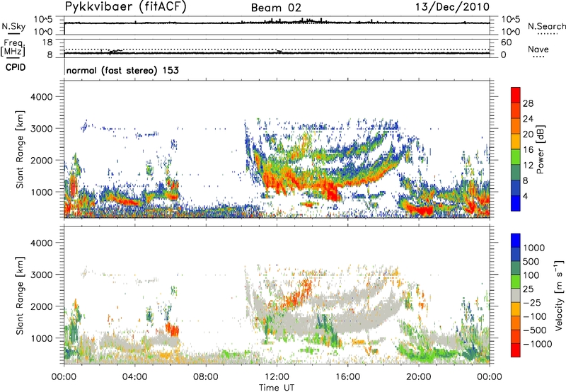Click the light green 12–16 dB power segment

tap(516, 157)
